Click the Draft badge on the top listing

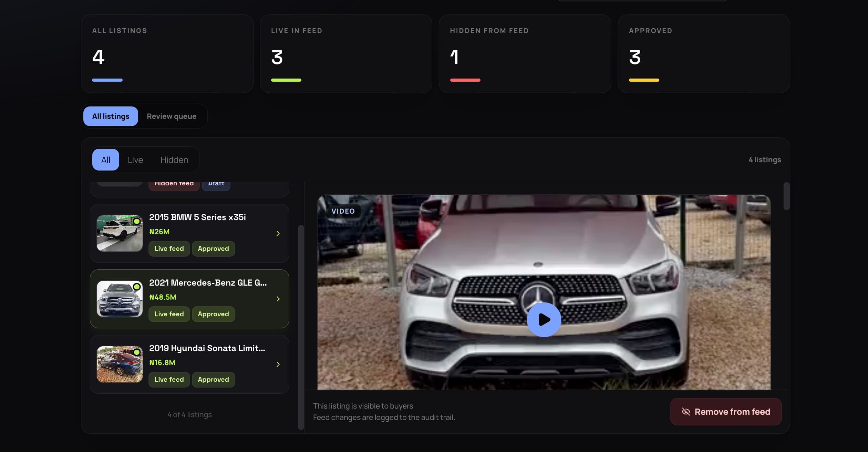pyautogui.click(x=216, y=186)
